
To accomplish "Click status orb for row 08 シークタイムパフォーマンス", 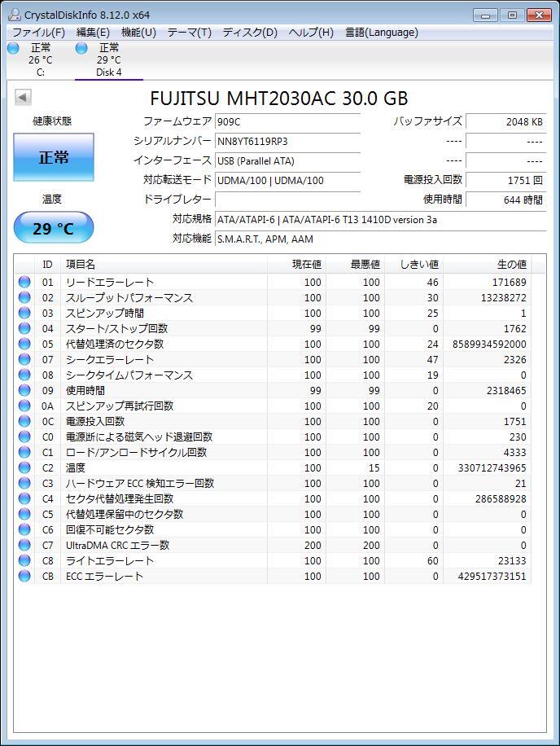I will [24, 375].
